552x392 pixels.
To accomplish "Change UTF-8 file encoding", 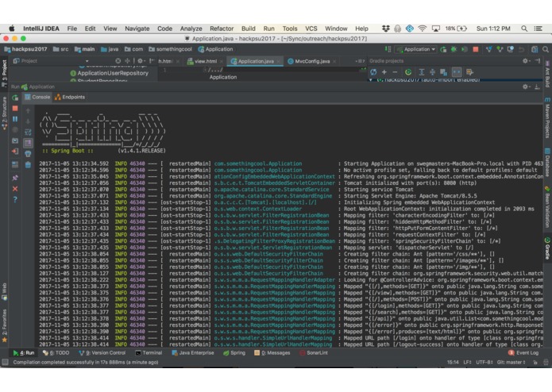I will [x=484, y=362].
